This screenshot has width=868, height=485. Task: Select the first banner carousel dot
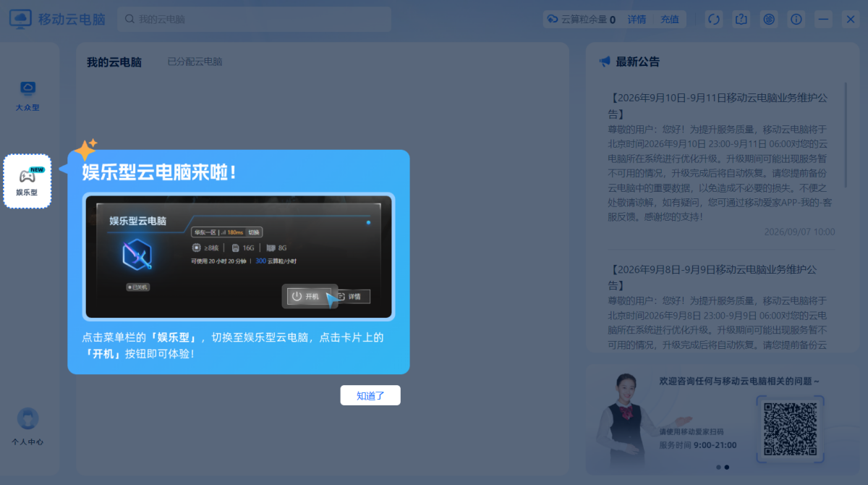[x=718, y=468]
